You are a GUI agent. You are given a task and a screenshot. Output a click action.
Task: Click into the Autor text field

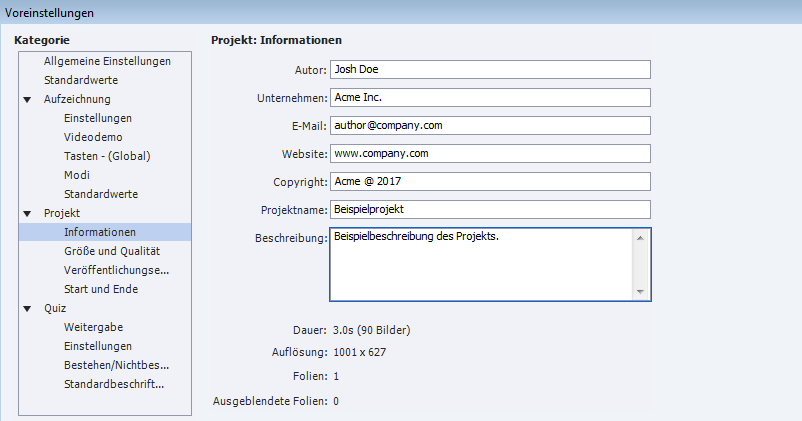[490, 69]
